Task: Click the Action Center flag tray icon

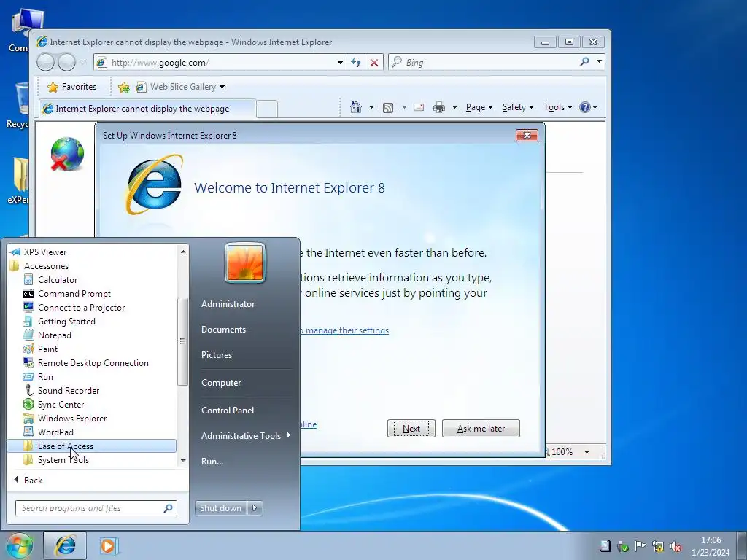Action: 640,546
